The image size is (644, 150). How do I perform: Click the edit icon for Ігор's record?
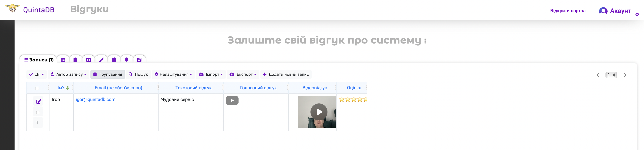(x=39, y=101)
